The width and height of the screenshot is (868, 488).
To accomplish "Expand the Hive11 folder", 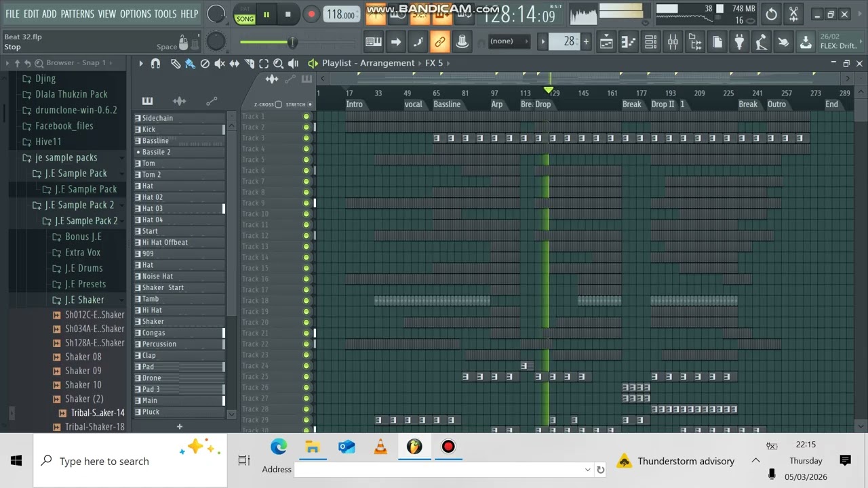I will tap(48, 142).
